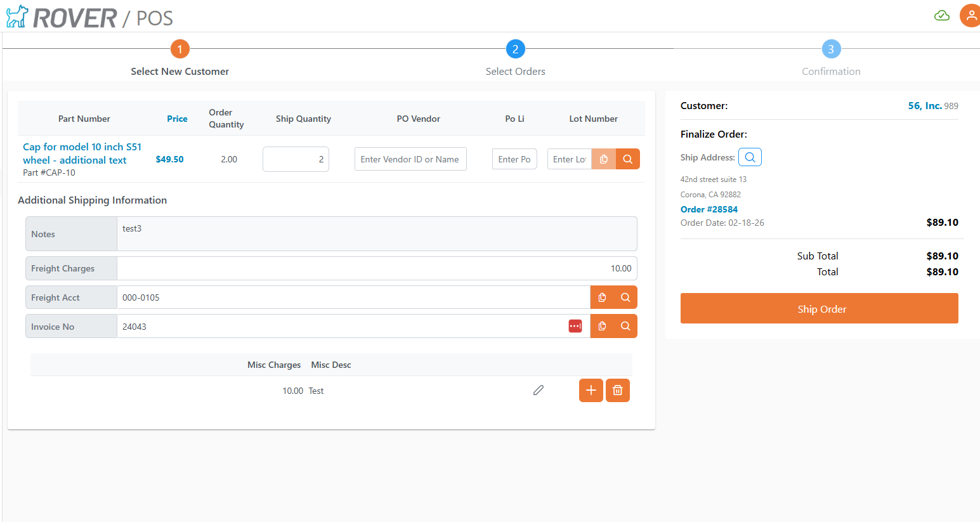Go to step 2 Select Orders

515,49
